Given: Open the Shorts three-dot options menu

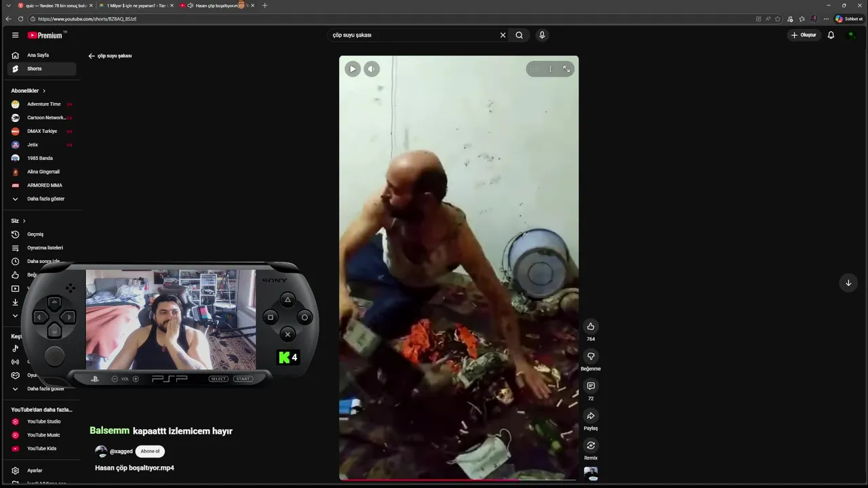Looking at the screenshot, I should pos(550,68).
